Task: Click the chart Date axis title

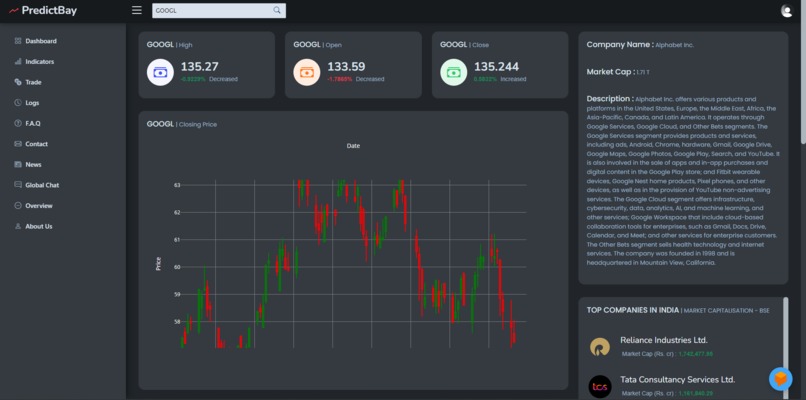Action: [x=353, y=146]
